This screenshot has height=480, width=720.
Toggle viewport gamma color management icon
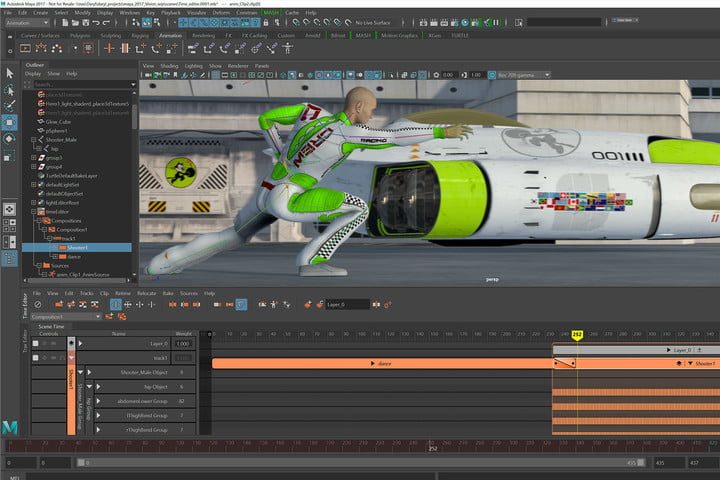coord(492,75)
